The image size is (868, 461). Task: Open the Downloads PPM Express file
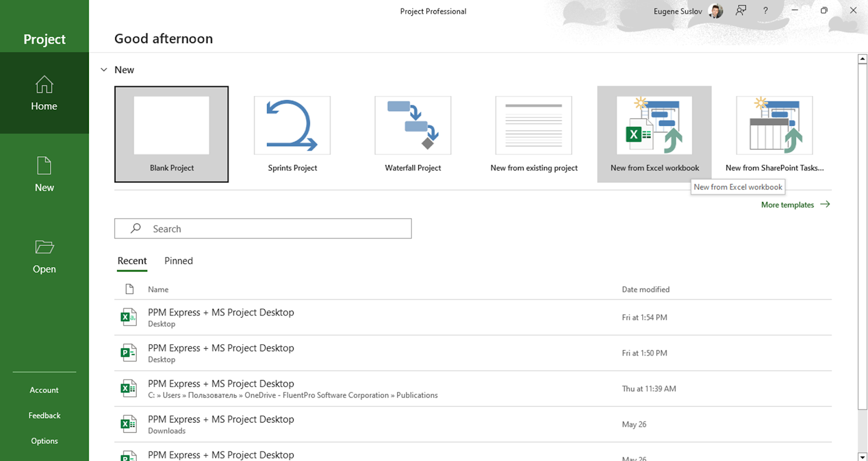473,424
